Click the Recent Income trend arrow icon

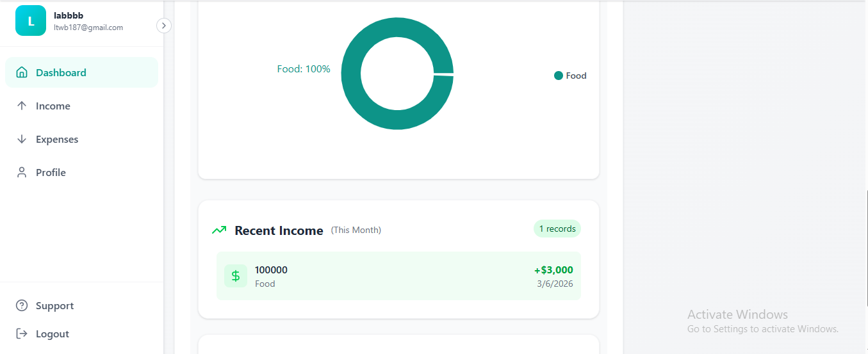[219, 230]
